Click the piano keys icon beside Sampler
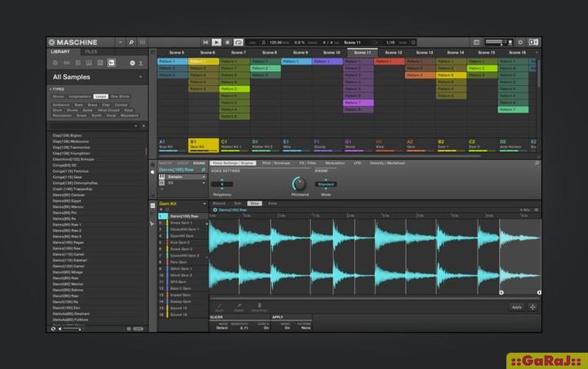588x369 pixels. click(x=162, y=176)
